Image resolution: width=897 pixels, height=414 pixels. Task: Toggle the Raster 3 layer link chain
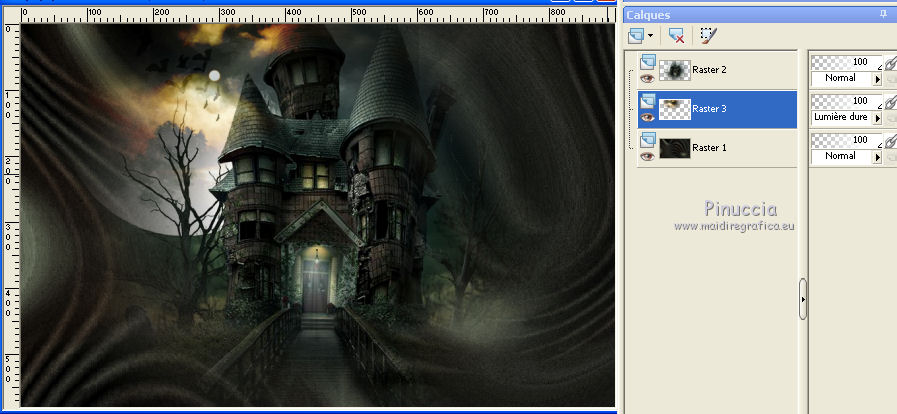coord(890,102)
